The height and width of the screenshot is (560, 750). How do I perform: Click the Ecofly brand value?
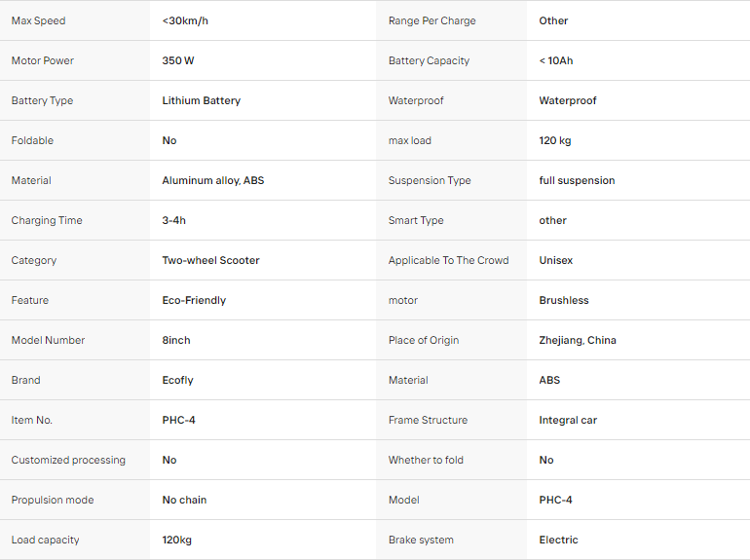177,380
